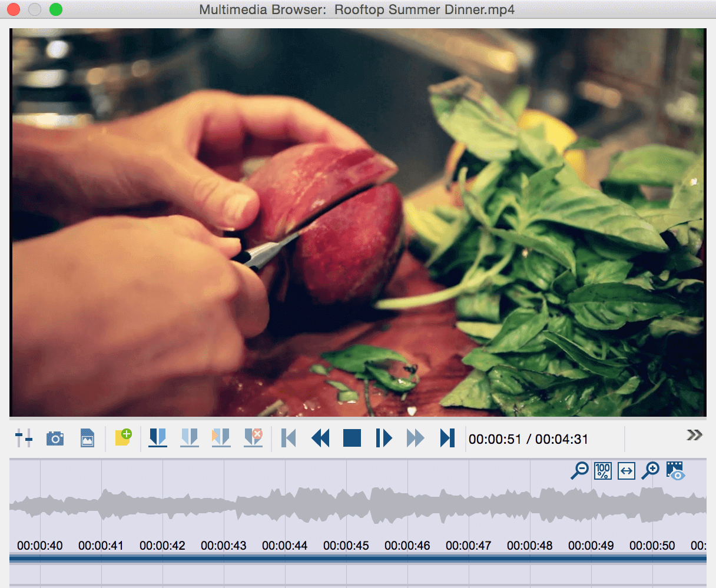Add a new memo to the media file
Image resolution: width=716 pixels, height=588 pixels.
pos(122,438)
